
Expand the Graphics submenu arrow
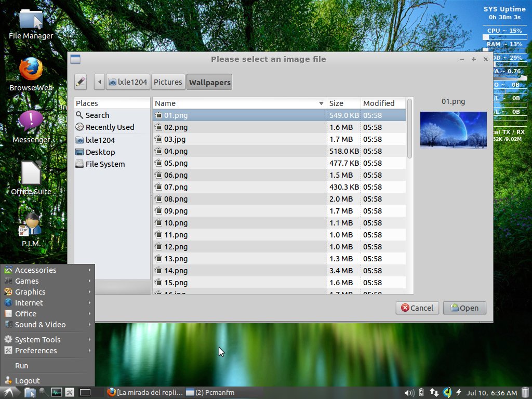click(89, 291)
